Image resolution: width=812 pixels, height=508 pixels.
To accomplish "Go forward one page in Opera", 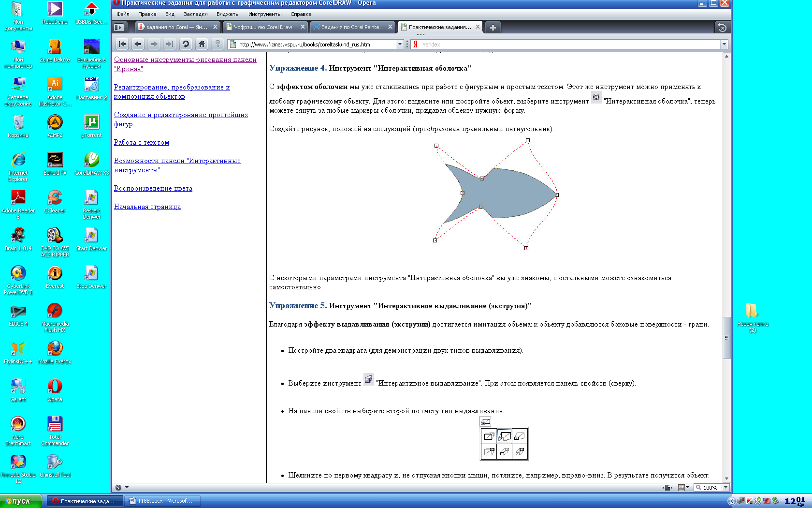I will (x=154, y=44).
